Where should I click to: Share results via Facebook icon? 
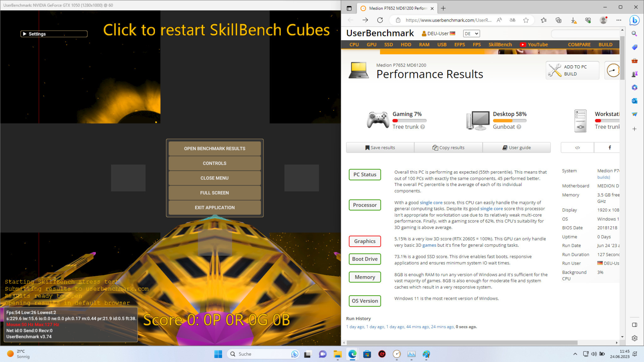pos(609,147)
